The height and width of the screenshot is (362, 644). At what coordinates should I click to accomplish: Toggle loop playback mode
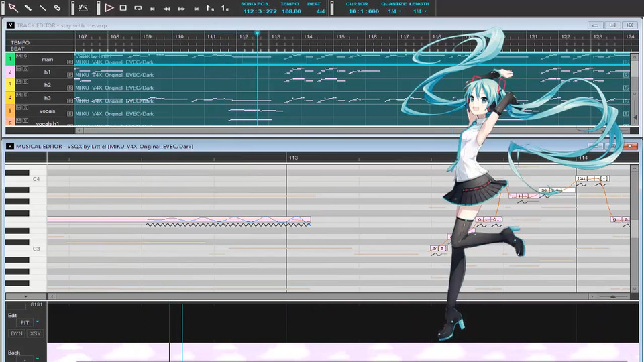click(x=138, y=8)
